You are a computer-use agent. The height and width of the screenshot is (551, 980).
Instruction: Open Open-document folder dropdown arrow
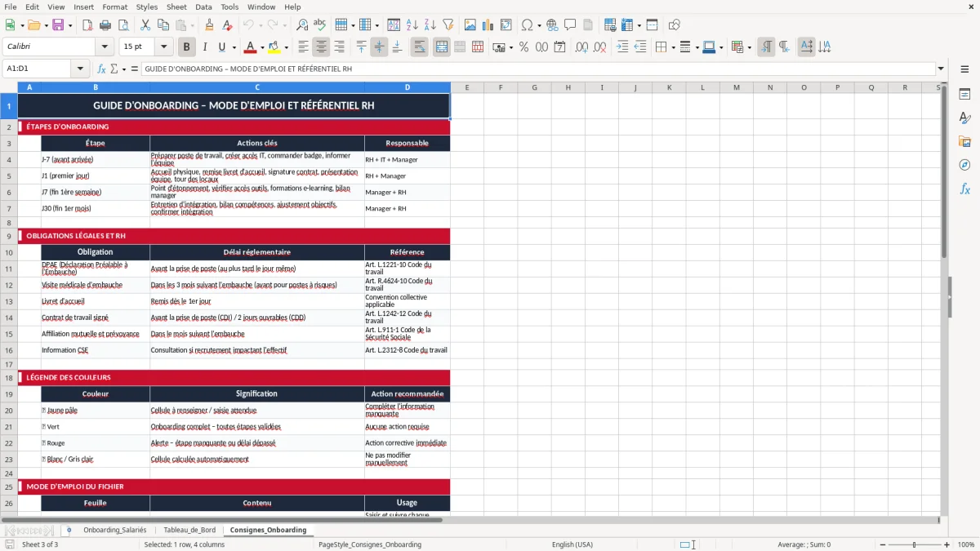click(x=47, y=25)
